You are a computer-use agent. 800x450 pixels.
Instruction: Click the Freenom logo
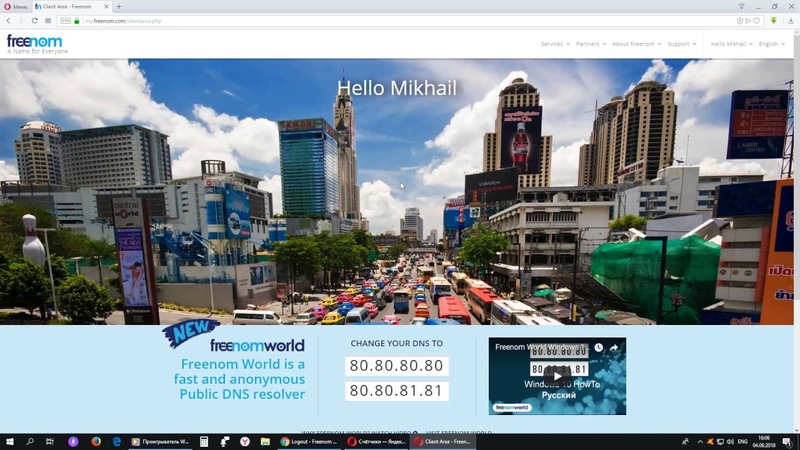[x=37, y=44]
